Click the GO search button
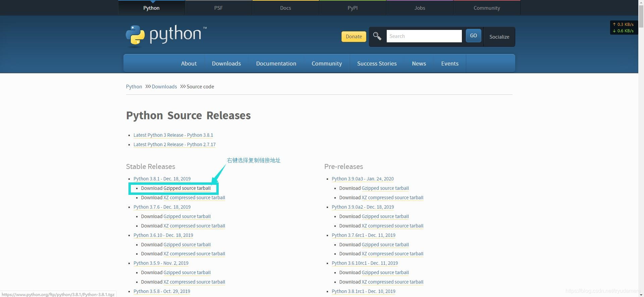The width and height of the screenshot is (644, 297). [x=473, y=36]
